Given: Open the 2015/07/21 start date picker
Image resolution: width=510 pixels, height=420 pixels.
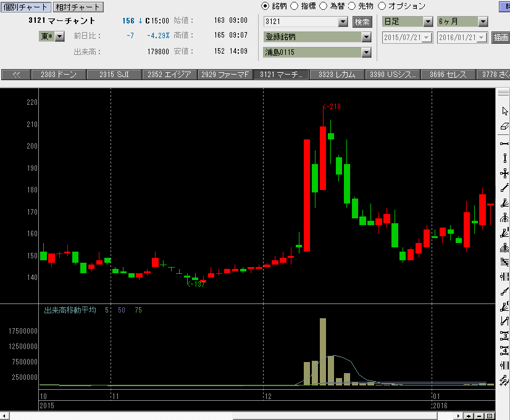Looking at the screenshot, I should point(427,38).
